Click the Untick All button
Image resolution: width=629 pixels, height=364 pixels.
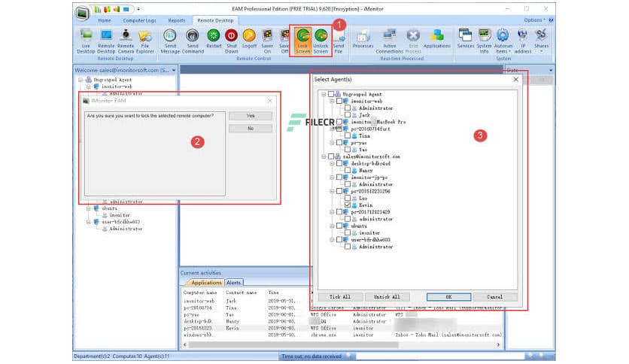387,297
